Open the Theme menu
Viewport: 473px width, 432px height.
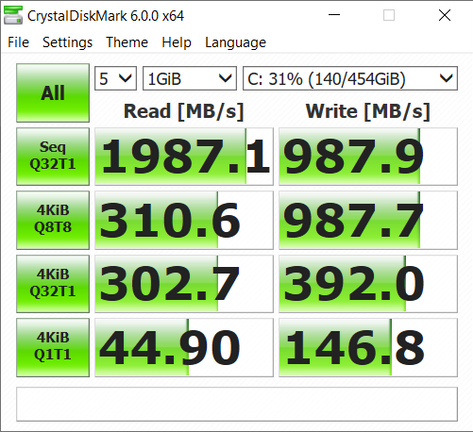(x=127, y=42)
